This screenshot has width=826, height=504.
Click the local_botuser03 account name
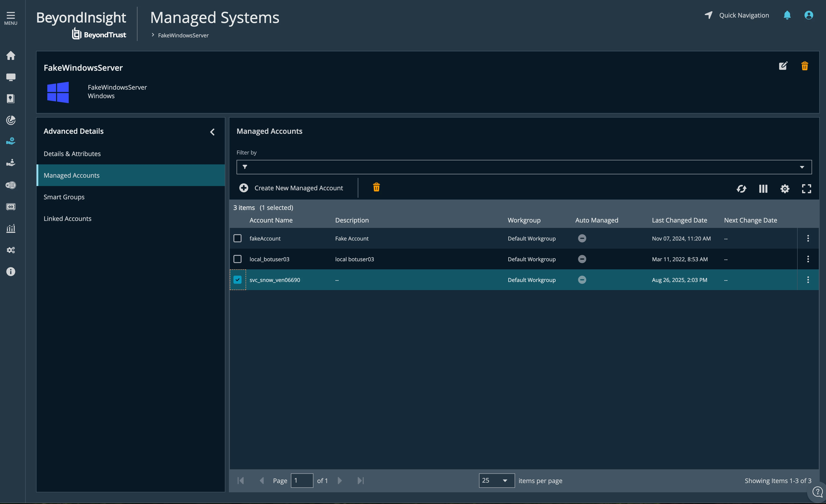[269, 259]
